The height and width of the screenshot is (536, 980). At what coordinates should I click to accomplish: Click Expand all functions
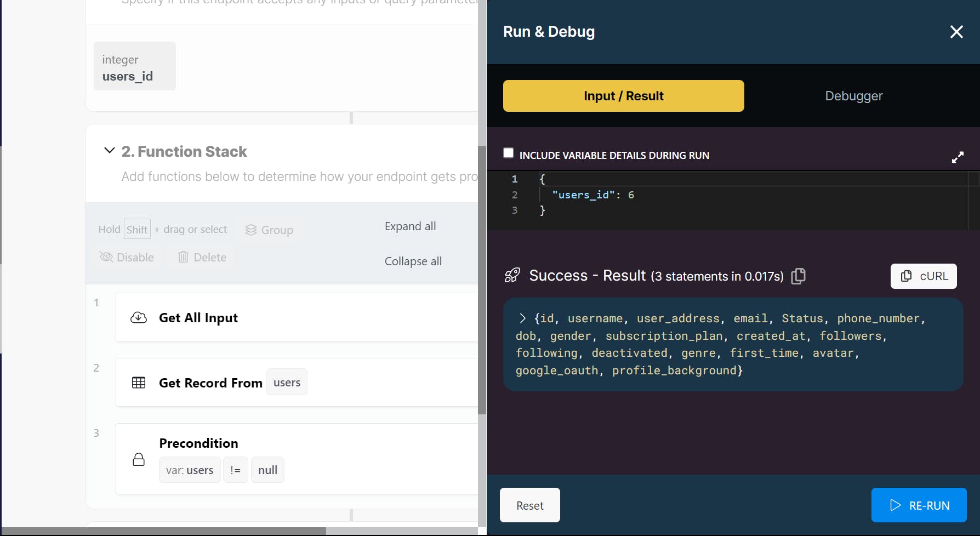pos(410,226)
